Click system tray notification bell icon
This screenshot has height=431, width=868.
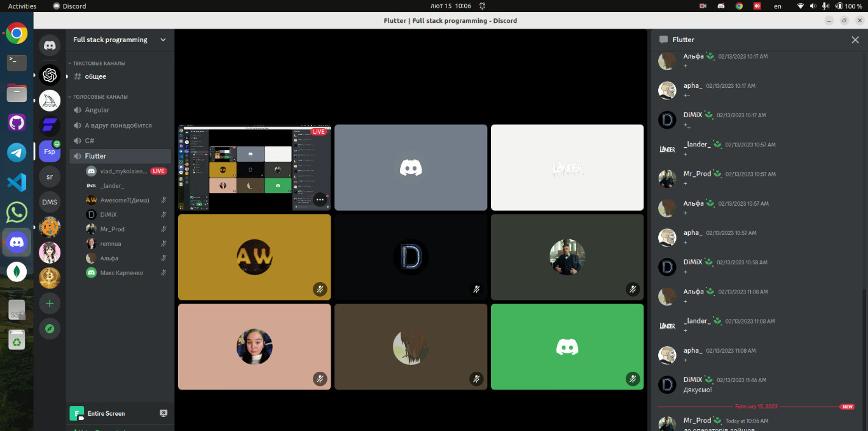[x=483, y=6]
